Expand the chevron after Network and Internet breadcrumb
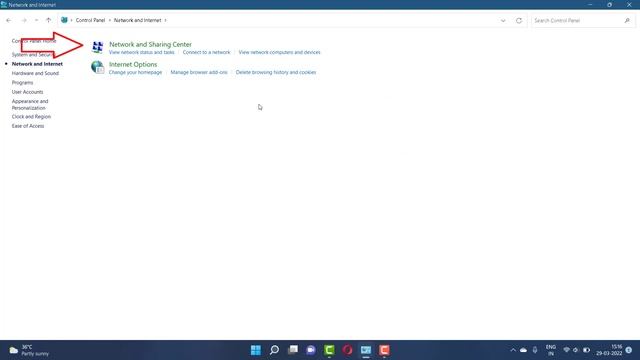Image resolution: width=640 pixels, height=360 pixels. (x=165, y=20)
